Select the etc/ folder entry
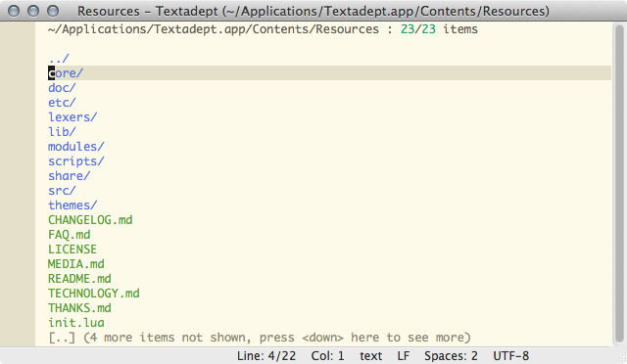 62,103
